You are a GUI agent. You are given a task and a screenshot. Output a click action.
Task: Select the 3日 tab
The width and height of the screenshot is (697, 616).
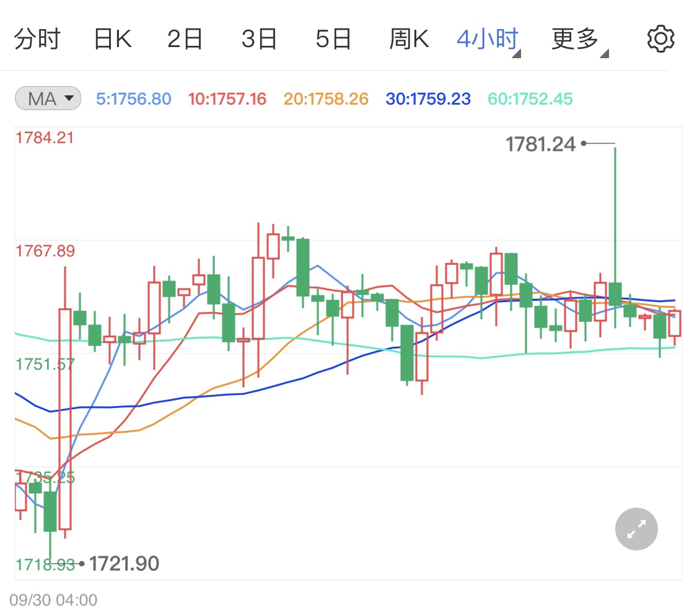(259, 38)
